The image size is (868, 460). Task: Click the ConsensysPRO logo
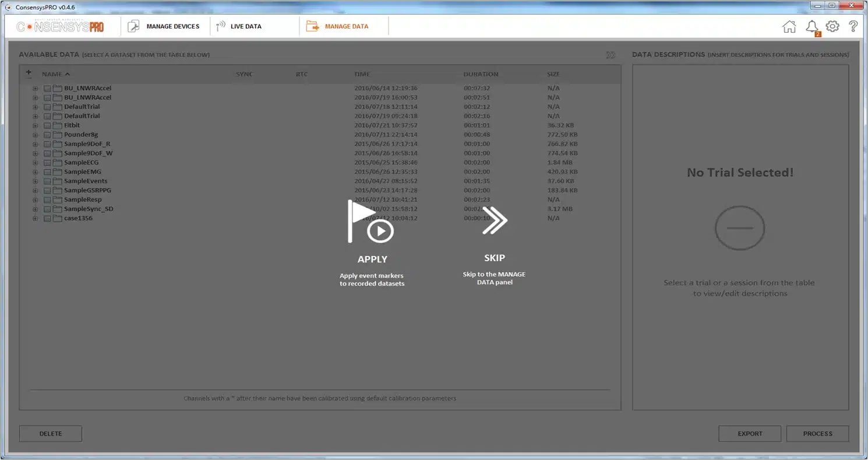coord(61,26)
